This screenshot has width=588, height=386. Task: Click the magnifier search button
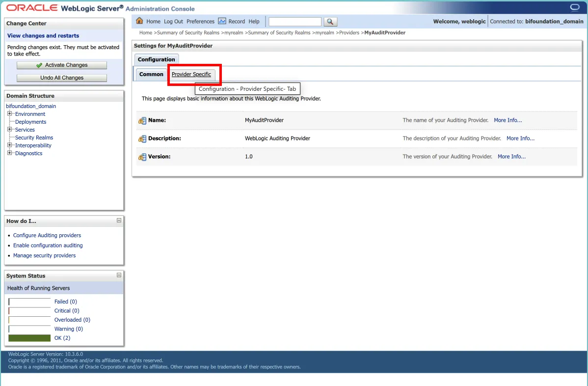(330, 22)
